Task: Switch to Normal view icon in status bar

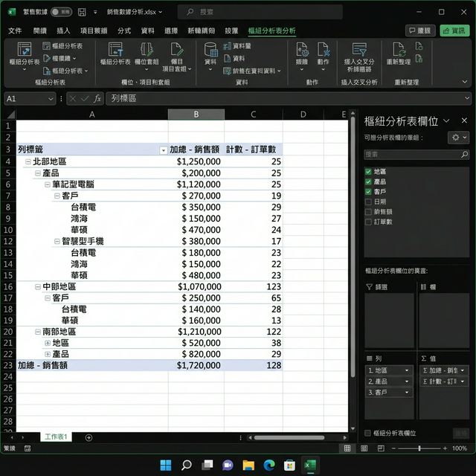Action: (347, 448)
